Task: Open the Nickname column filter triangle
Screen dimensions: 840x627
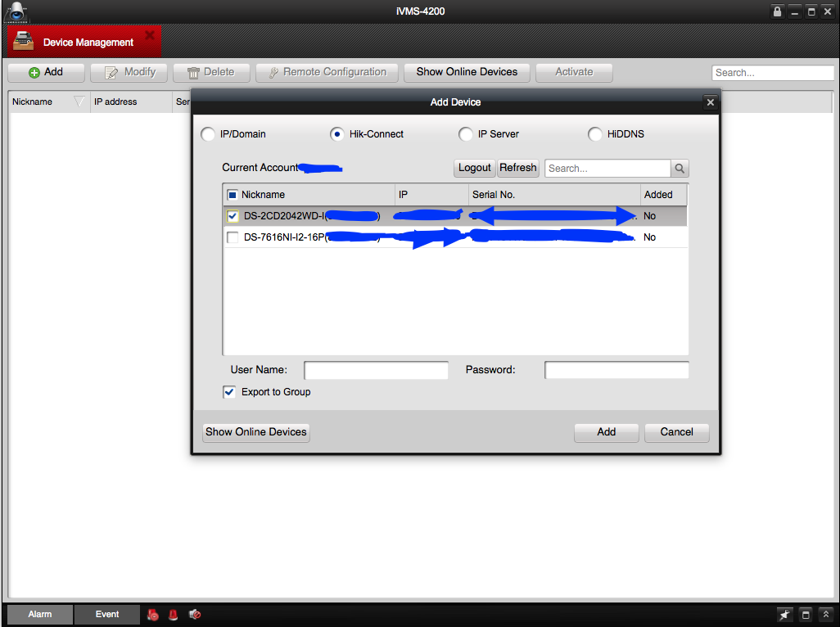Action: (79, 102)
